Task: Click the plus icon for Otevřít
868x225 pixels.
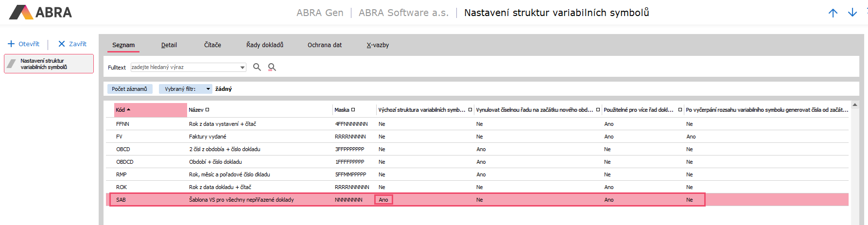Action: tap(11, 44)
